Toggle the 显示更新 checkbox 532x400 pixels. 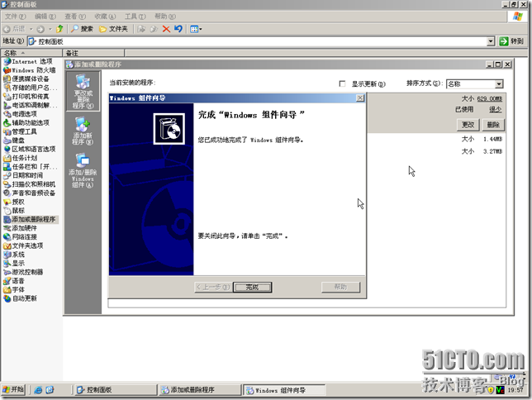click(x=342, y=83)
